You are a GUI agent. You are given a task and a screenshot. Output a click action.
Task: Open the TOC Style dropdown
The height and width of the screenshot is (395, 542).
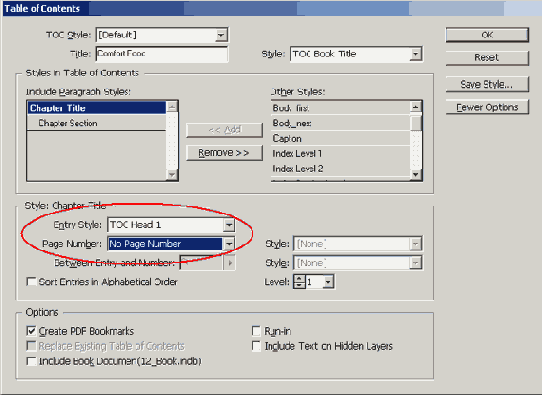coord(221,35)
